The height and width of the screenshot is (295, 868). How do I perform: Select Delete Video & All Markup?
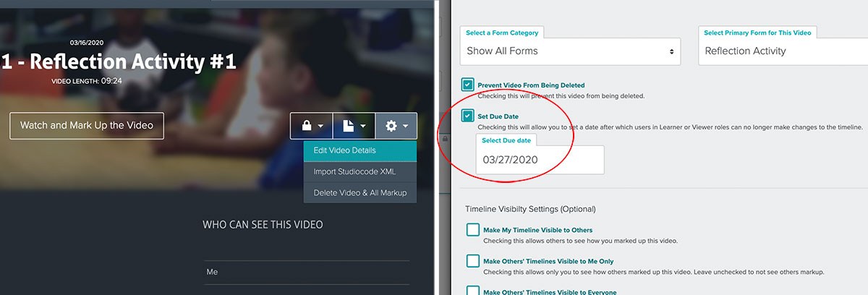pyautogui.click(x=360, y=193)
